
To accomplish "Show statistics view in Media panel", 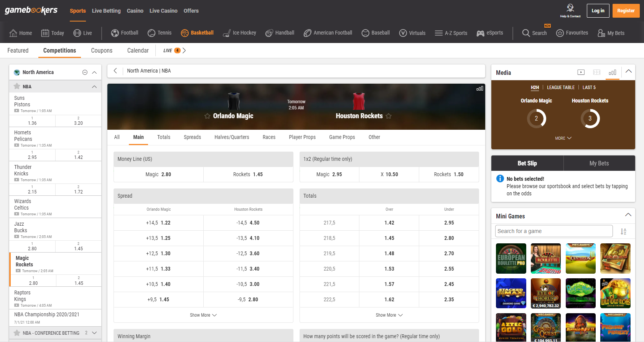I will (613, 72).
